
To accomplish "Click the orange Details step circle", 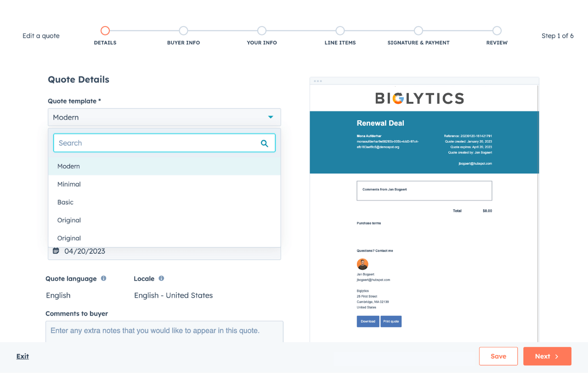I will coord(105,30).
